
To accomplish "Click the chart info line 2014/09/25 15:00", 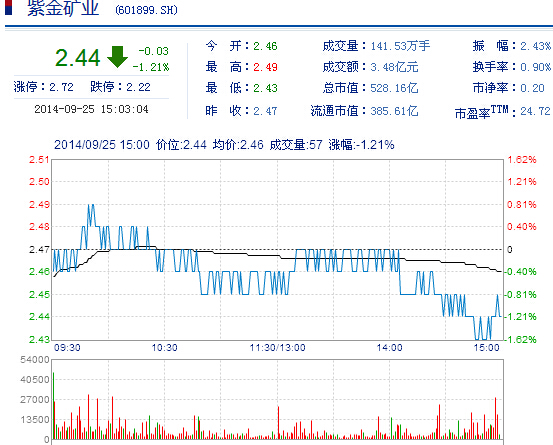I will [102, 145].
